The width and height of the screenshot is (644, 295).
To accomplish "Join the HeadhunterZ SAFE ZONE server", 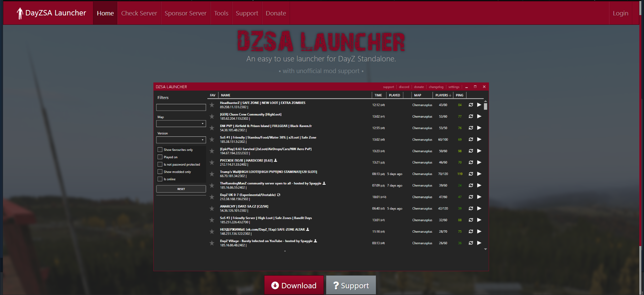I will (479, 105).
